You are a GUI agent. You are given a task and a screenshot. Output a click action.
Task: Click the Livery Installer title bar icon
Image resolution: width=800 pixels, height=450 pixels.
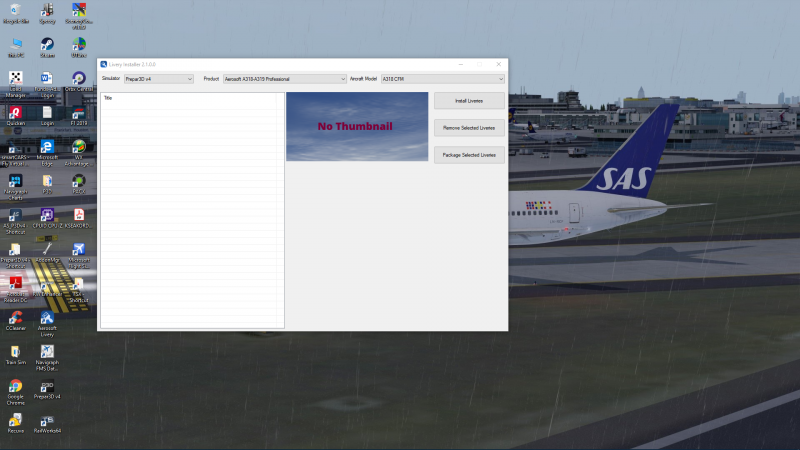click(x=104, y=64)
